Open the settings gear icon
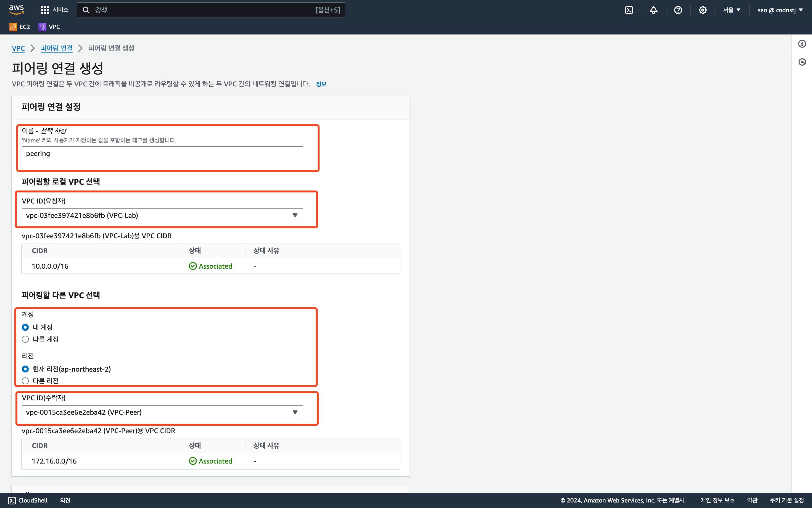This screenshot has height=508, width=812. click(x=702, y=10)
